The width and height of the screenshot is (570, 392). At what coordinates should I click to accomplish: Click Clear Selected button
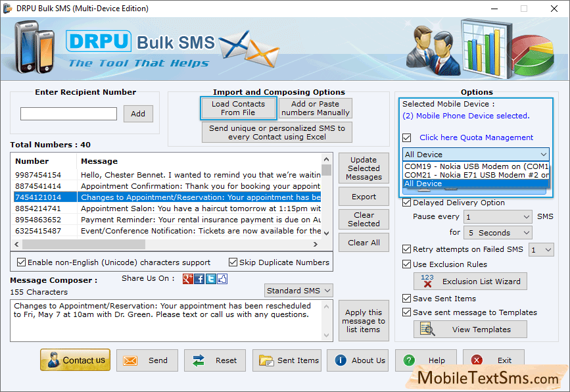click(364, 219)
